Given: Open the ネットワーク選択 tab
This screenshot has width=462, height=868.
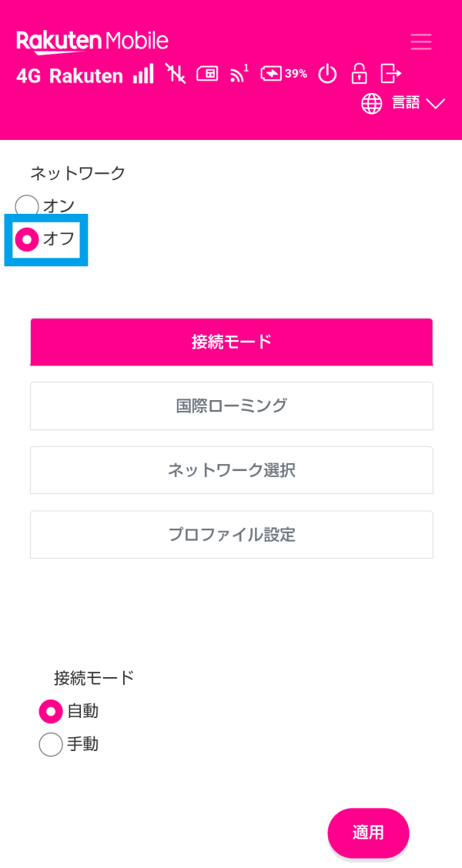Looking at the screenshot, I should click(x=231, y=470).
